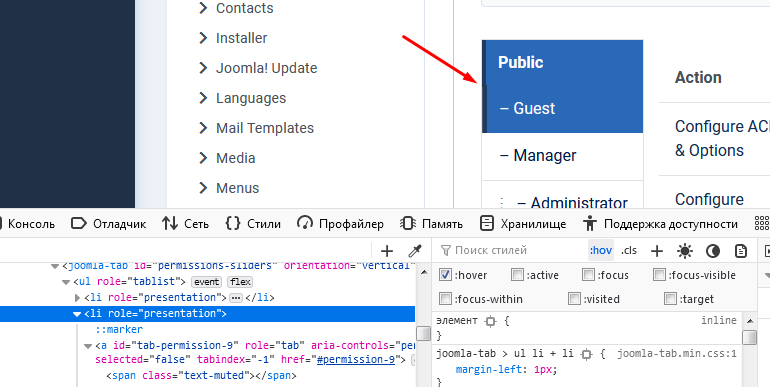Toggle the :hov pseudo-class panel button
The image size is (770, 387).
click(x=601, y=250)
